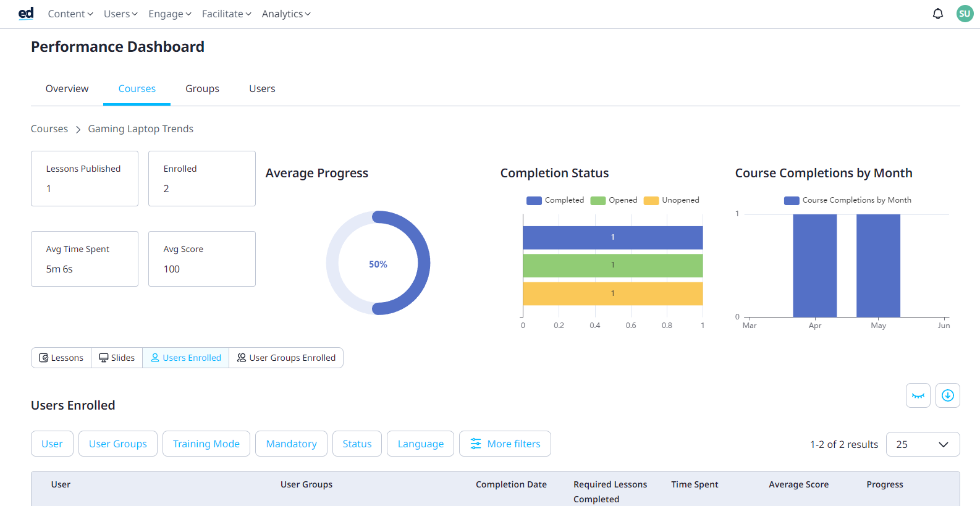980x506 pixels.
Task: Show the User Groups Enrolled list
Action: 286,358
